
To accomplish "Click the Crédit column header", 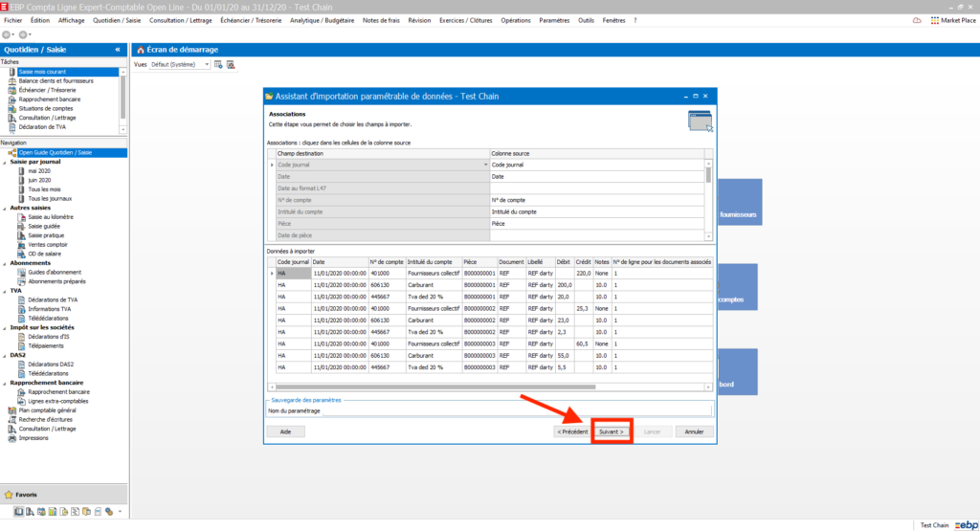I will click(x=583, y=262).
